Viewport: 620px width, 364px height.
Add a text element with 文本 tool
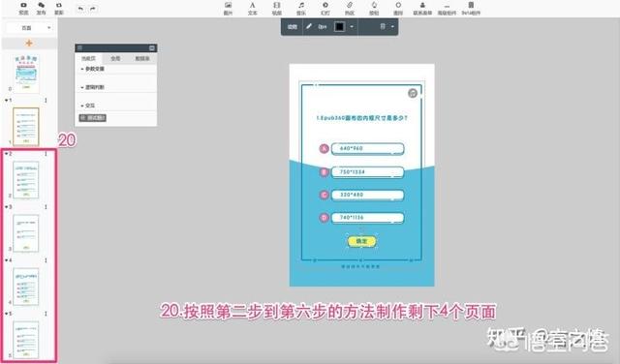click(x=252, y=9)
